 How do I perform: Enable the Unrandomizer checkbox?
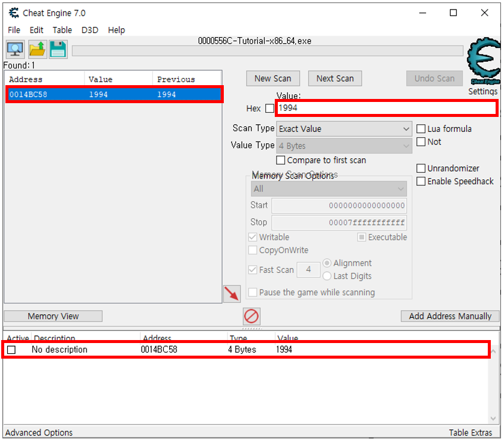click(x=421, y=169)
